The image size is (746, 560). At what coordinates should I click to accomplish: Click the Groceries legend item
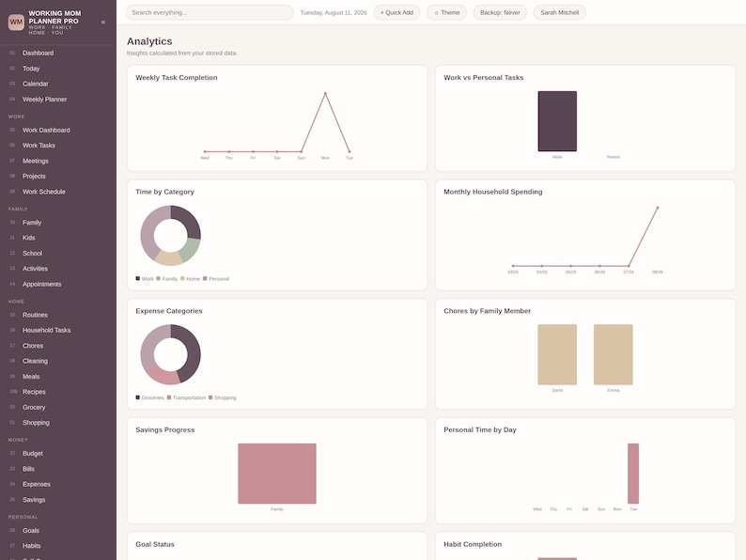point(150,397)
